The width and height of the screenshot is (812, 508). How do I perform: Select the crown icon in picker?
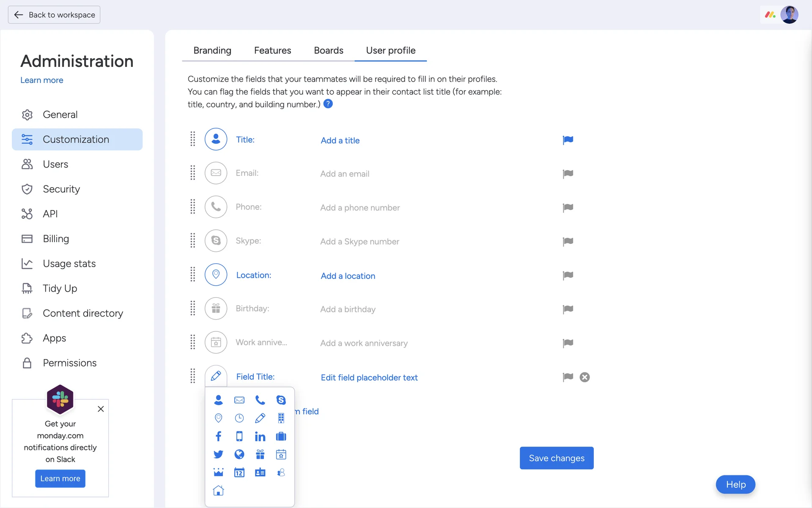click(x=218, y=472)
